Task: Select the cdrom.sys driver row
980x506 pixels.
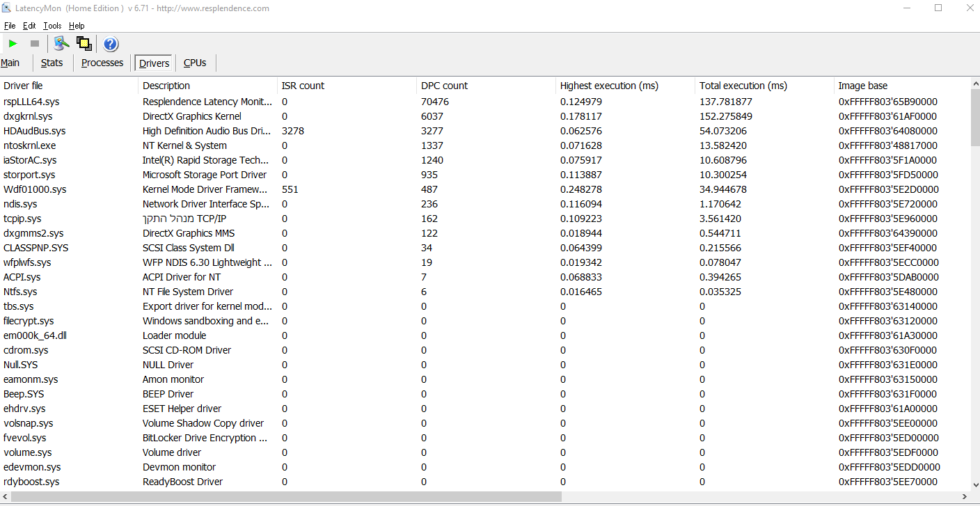Action: 484,350
